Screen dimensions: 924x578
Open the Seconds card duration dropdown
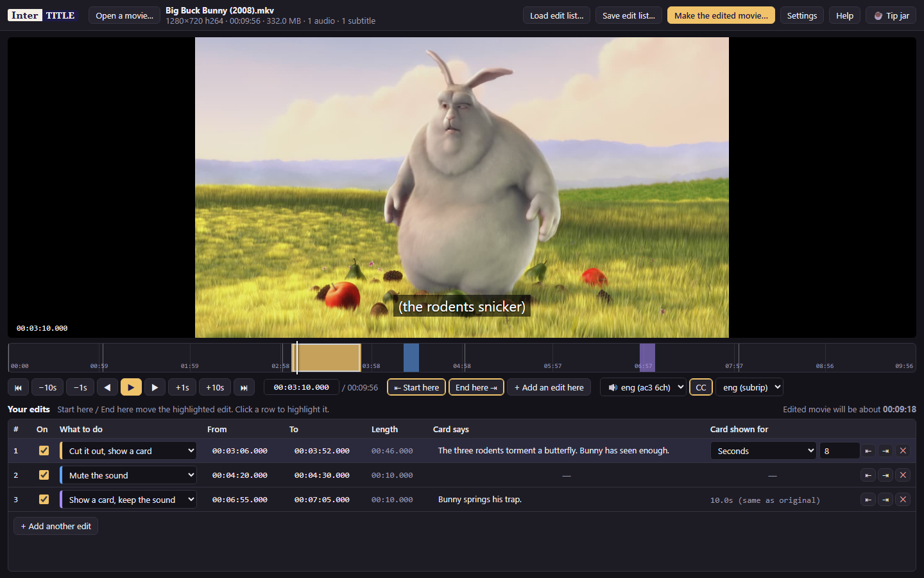pos(763,451)
